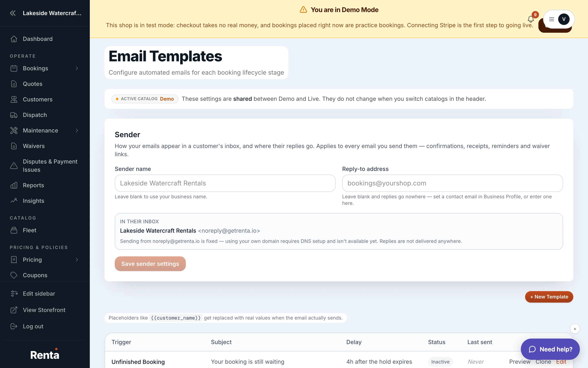
Task: Click the Customers people icon
Action: pos(14,100)
